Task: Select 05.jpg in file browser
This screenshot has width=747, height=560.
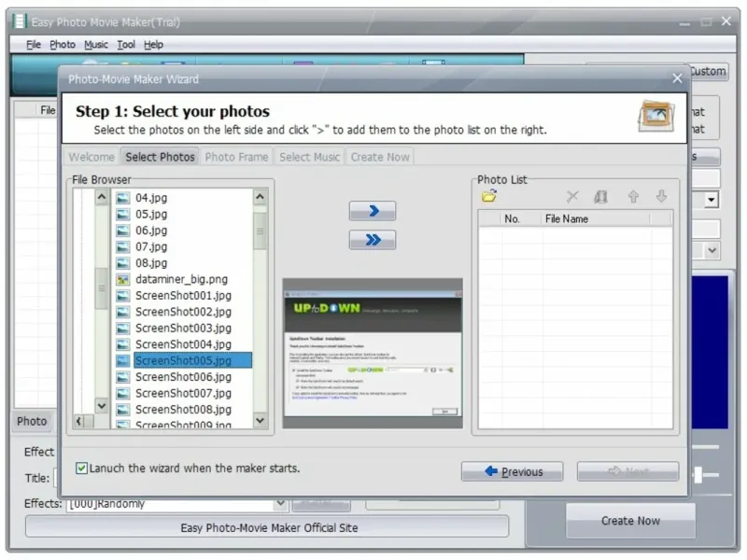Action: pyautogui.click(x=151, y=215)
